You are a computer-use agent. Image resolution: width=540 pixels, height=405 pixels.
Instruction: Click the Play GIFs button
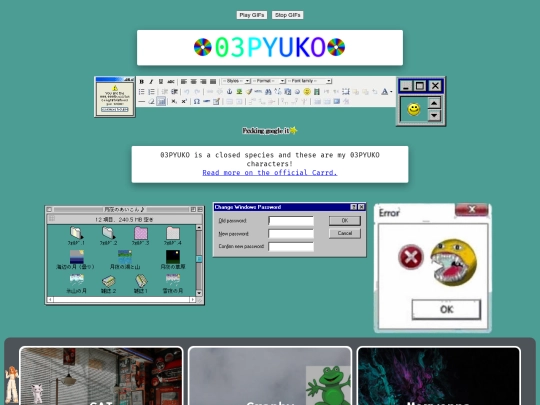252,15
